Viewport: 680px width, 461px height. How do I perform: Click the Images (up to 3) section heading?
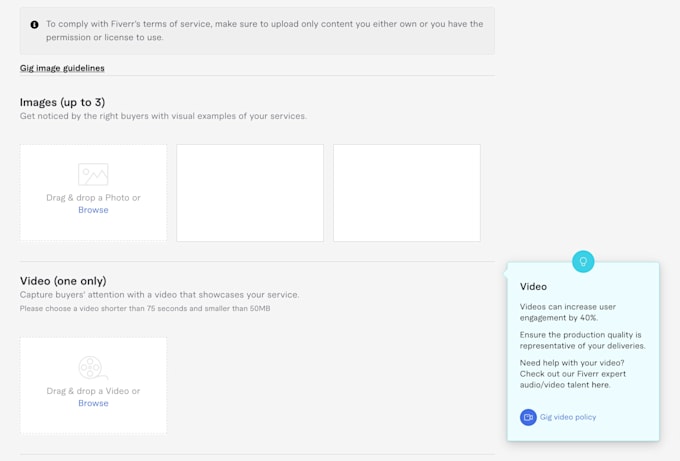click(x=62, y=102)
